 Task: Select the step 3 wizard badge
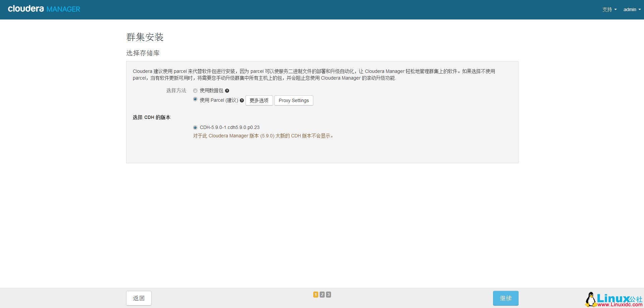click(x=328, y=295)
